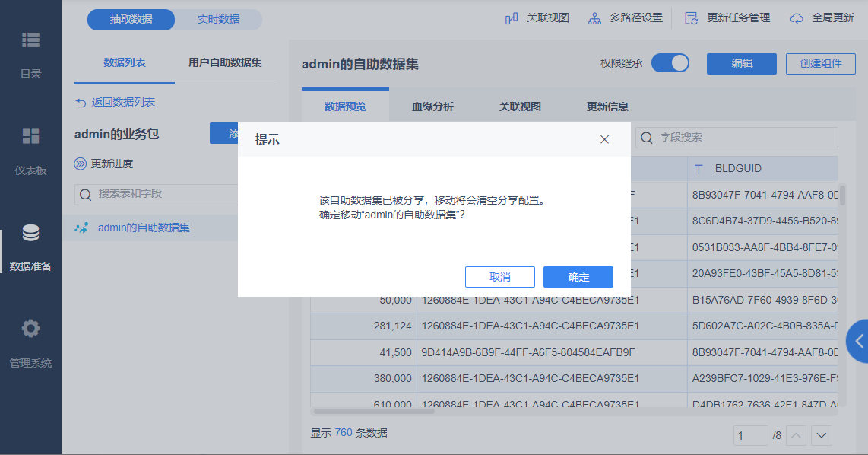Image resolution: width=868 pixels, height=455 pixels.
Task: Click 全局更新 cloud icon
Action: 796,18
